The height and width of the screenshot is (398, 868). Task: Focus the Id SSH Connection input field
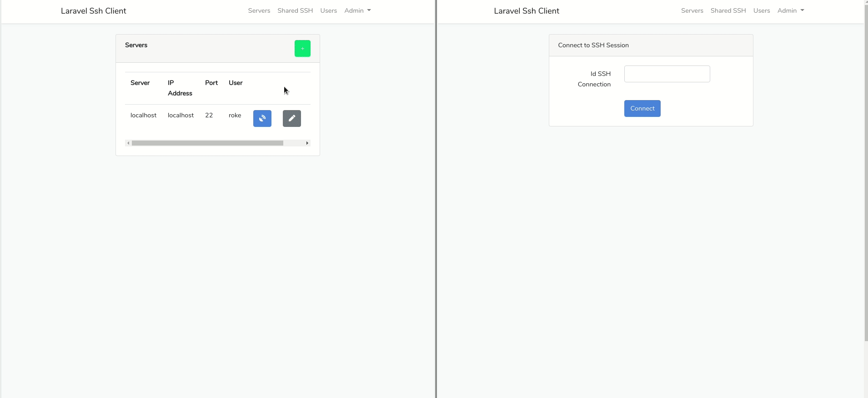pos(667,74)
